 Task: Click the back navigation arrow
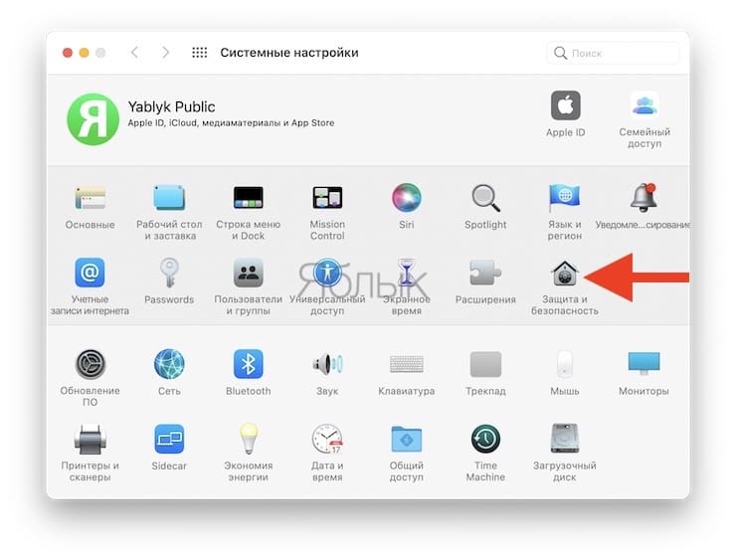click(134, 52)
